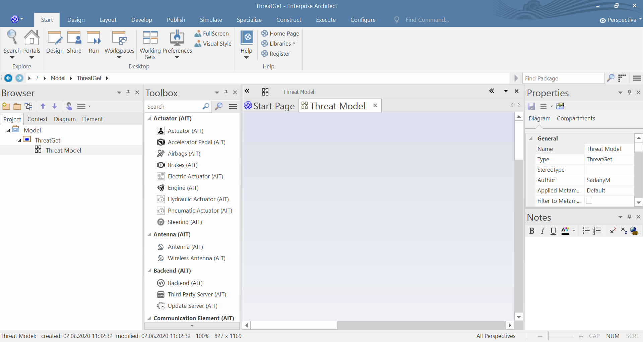Click the Find Command search box

click(x=427, y=20)
